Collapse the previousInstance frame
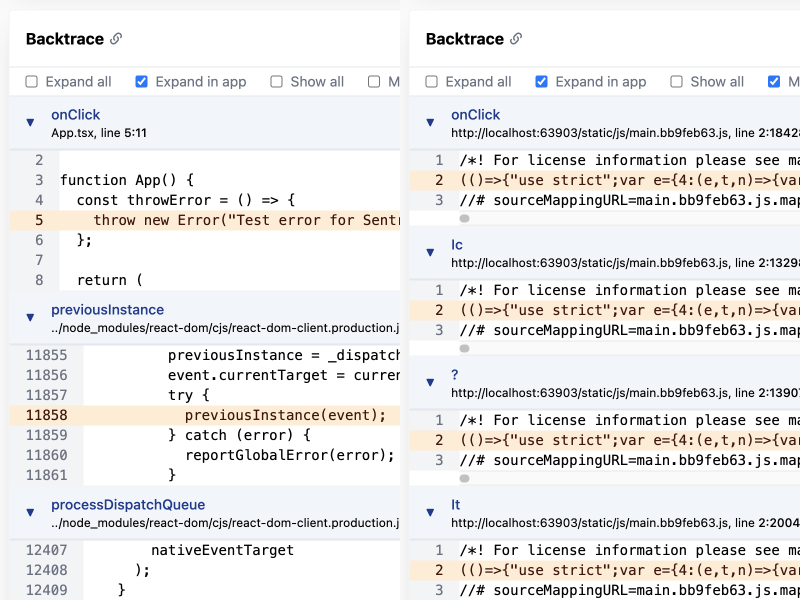Screen dimensions: 800x600 (x=30, y=317)
